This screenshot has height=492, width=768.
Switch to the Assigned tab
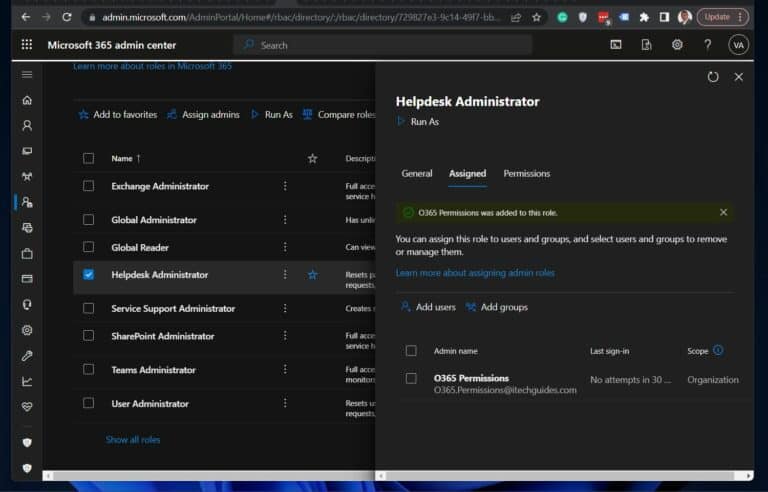(468, 173)
